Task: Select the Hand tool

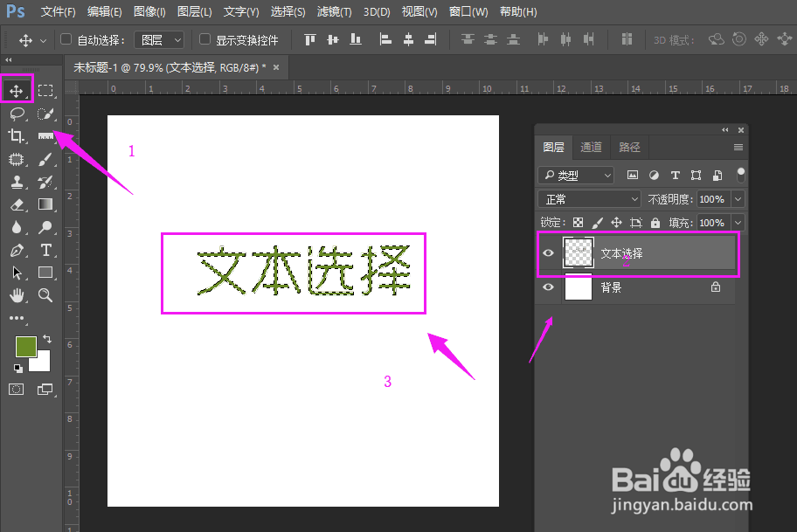Action: (17, 295)
